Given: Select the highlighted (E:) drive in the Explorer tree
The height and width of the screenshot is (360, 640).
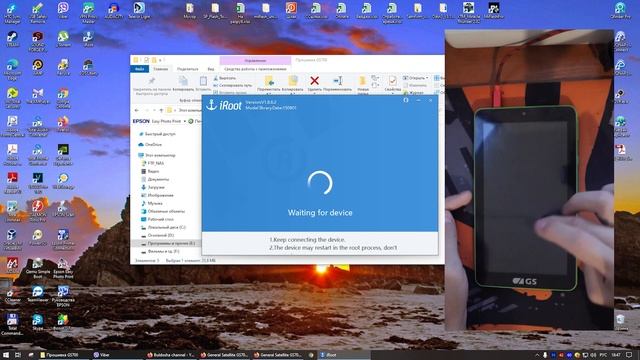Looking at the screenshot, I should coord(165,243).
